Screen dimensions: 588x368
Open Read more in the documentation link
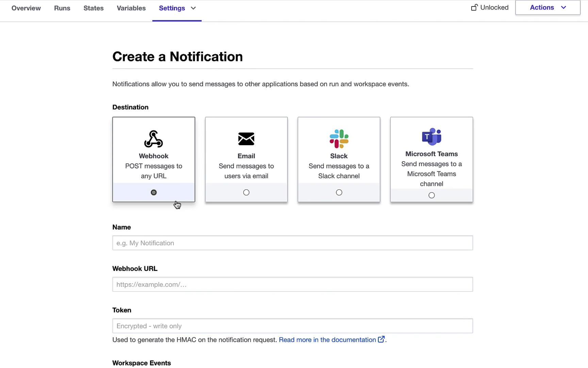click(x=327, y=340)
